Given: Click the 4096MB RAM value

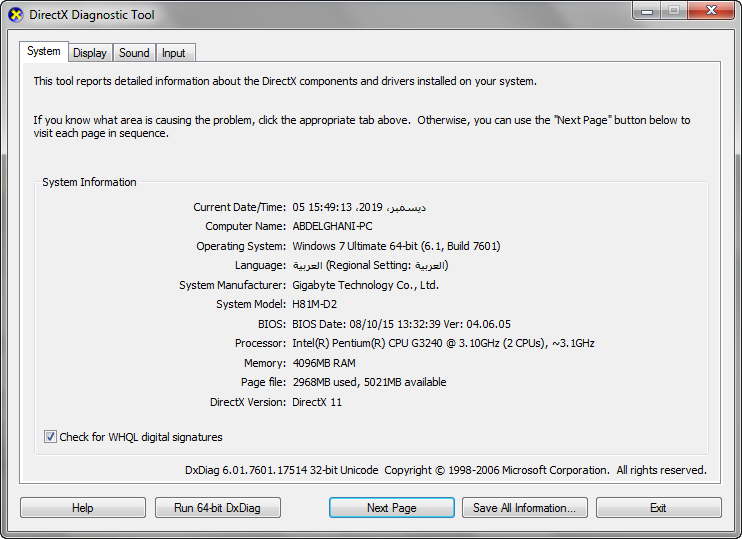Looking at the screenshot, I should [x=324, y=363].
